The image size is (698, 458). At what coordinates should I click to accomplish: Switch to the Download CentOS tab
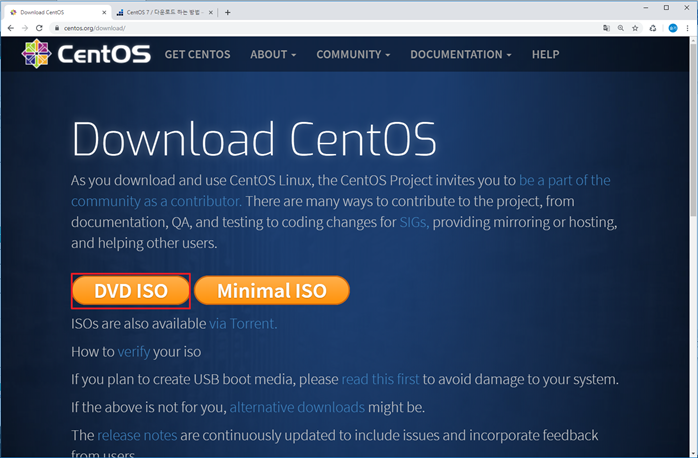[x=57, y=12]
